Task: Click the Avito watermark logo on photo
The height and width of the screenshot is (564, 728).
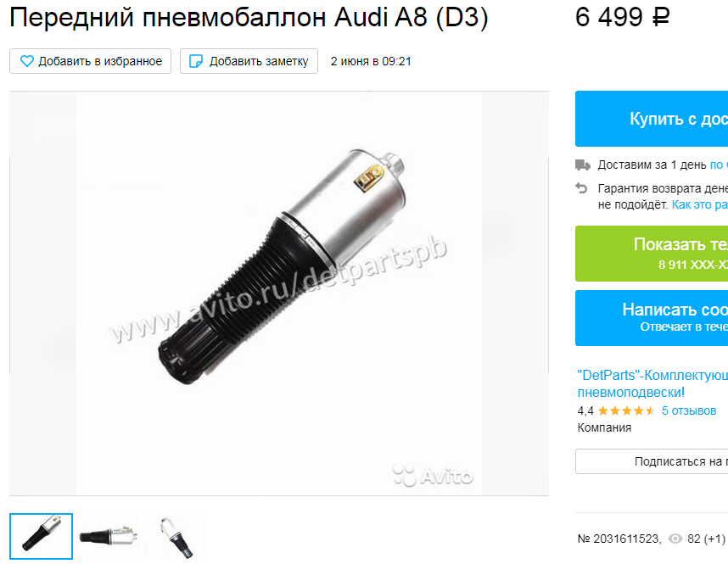Action: tap(433, 475)
